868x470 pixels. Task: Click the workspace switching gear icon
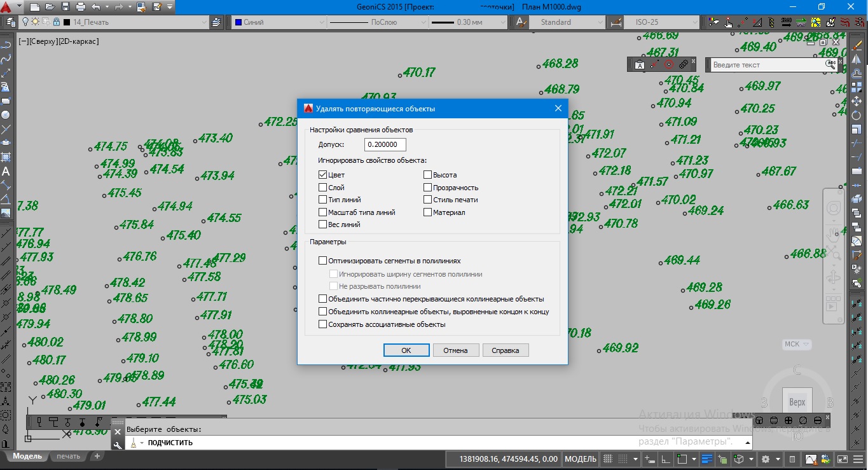[766, 459]
